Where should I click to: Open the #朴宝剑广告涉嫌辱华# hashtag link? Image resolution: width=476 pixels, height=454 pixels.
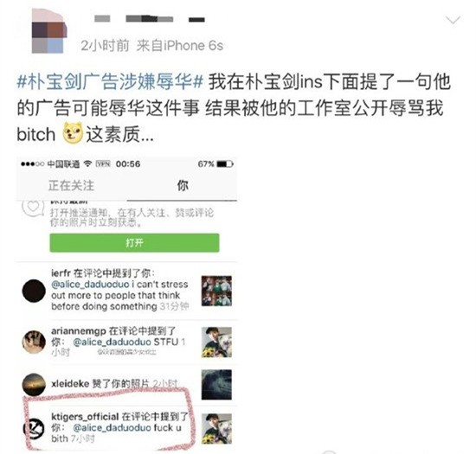[110, 82]
